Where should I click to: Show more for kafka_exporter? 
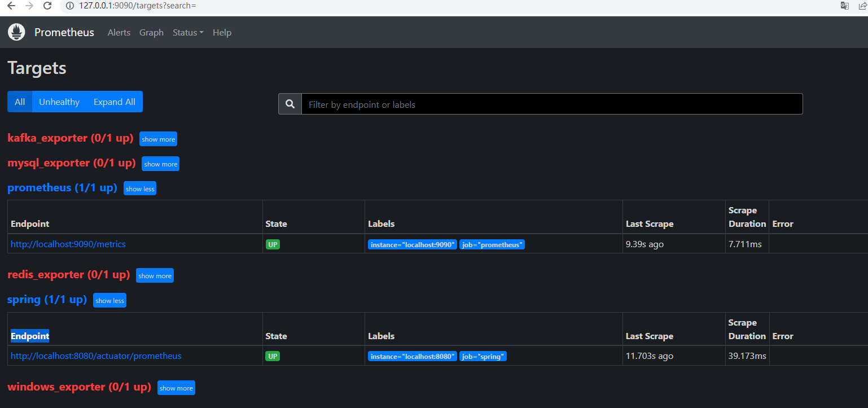click(x=159, y=139)
